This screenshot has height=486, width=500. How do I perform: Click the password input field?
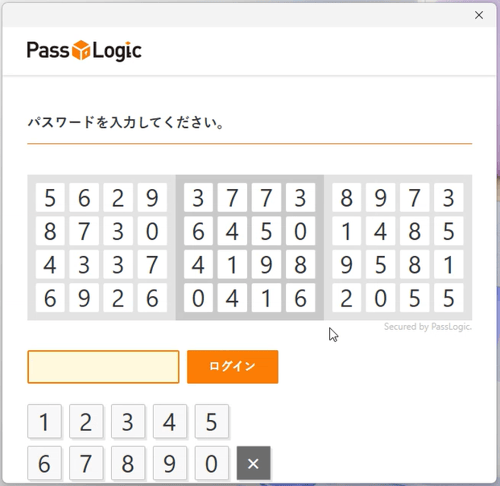pyautogui.click(x=103, y=367)
